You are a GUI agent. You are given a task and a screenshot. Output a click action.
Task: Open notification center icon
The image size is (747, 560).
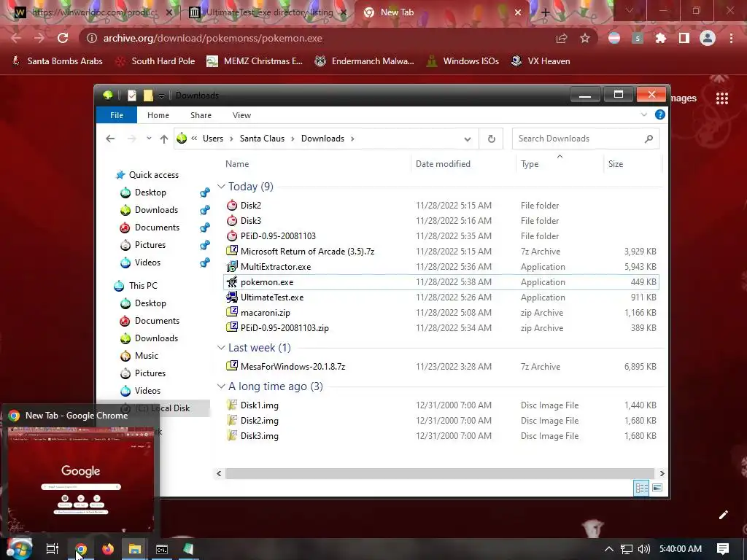point(723,549)
